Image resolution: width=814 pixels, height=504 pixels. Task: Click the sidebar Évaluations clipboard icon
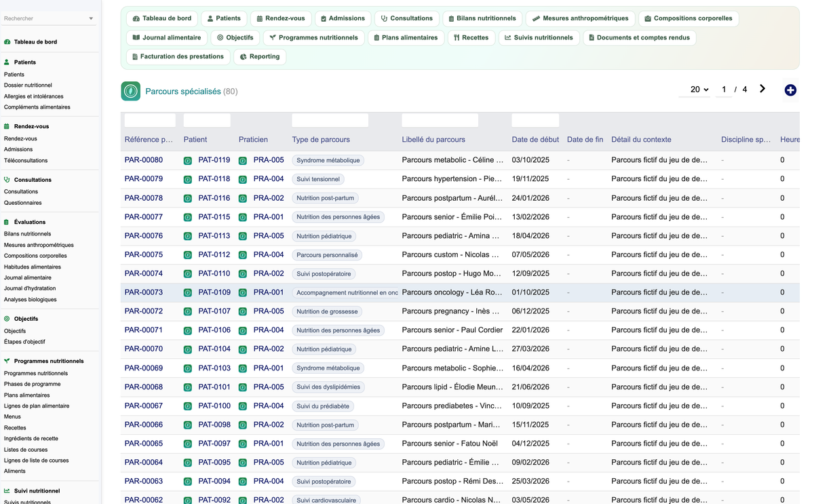7,222
